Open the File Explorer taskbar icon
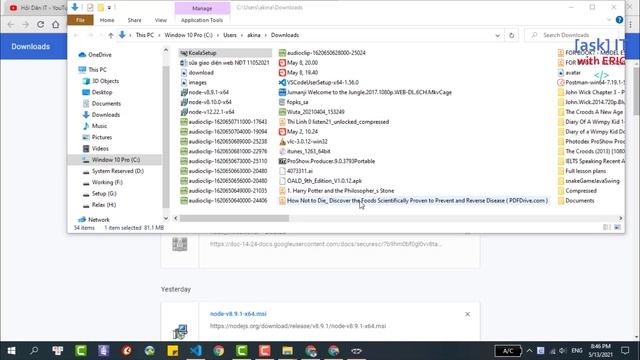640x360 pixels. point(287,351)
